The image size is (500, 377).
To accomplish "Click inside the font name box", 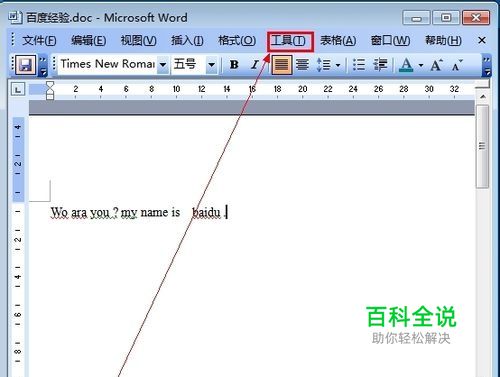I will (x=108, y=64).
